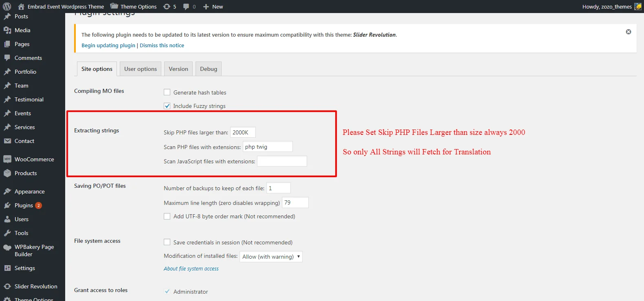Viewport: 644px width, 301px height.
Task: Click the WordPress logo icon
Action: [x=7, y=7]
